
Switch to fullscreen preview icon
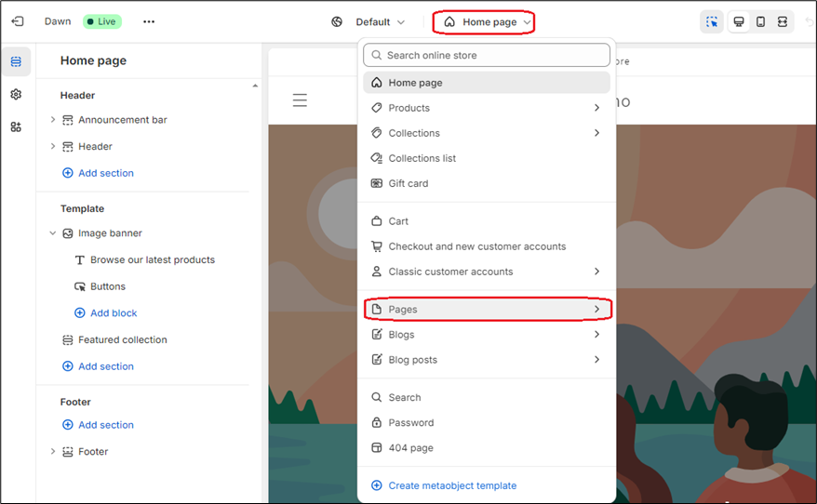(x=783, y=21)
